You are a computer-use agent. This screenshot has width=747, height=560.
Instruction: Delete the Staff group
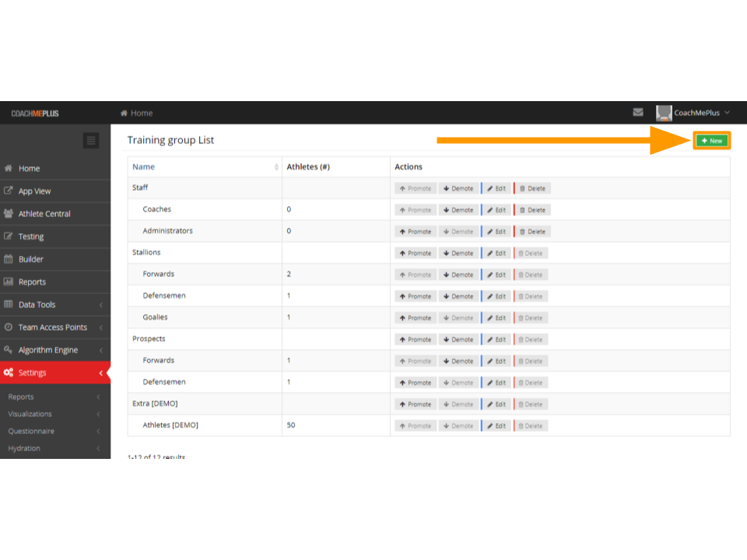tap(532, 188)
